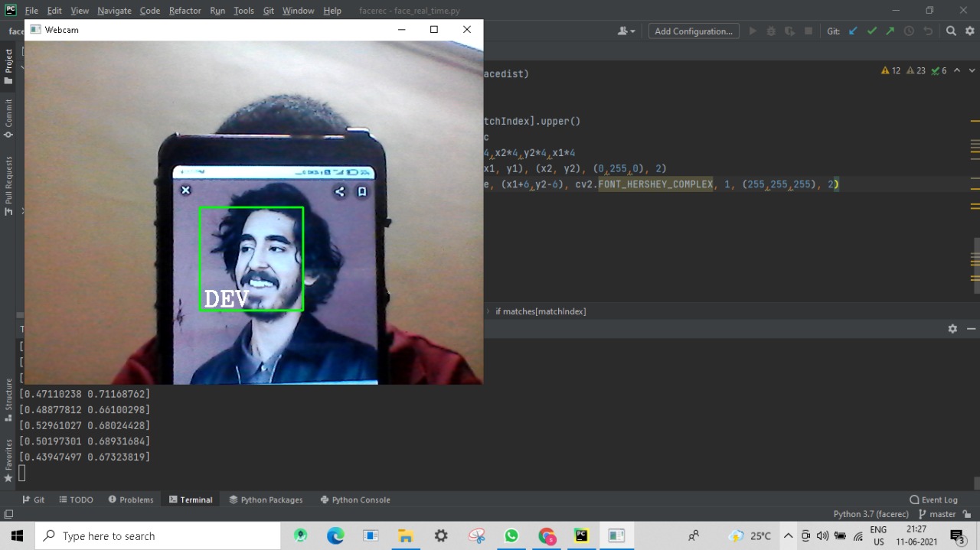This screenshot has width=980, height=550.
Task: Click Git Commit green checkmark
Action: click(x=871, y=31)
